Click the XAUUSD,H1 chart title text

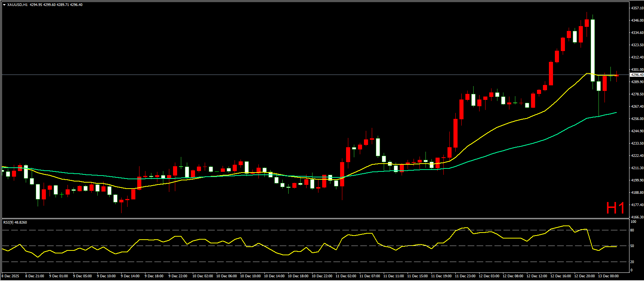pos(17,5)
